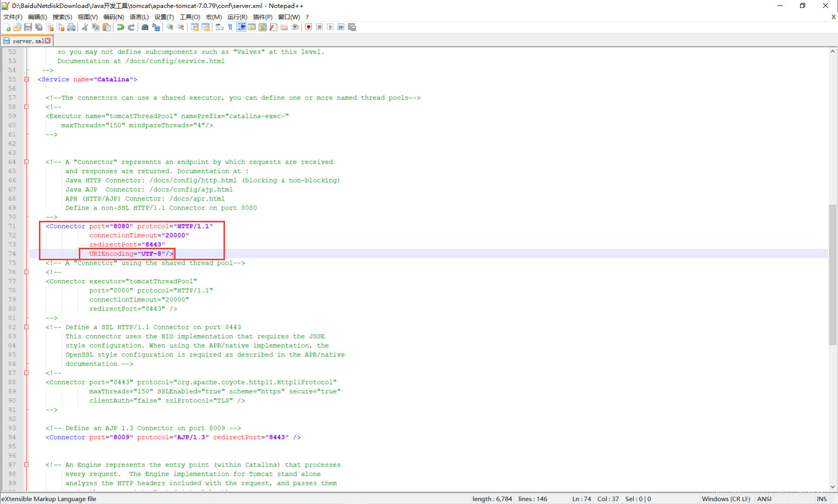Open the 工具(O) menu

coord(190,17)
